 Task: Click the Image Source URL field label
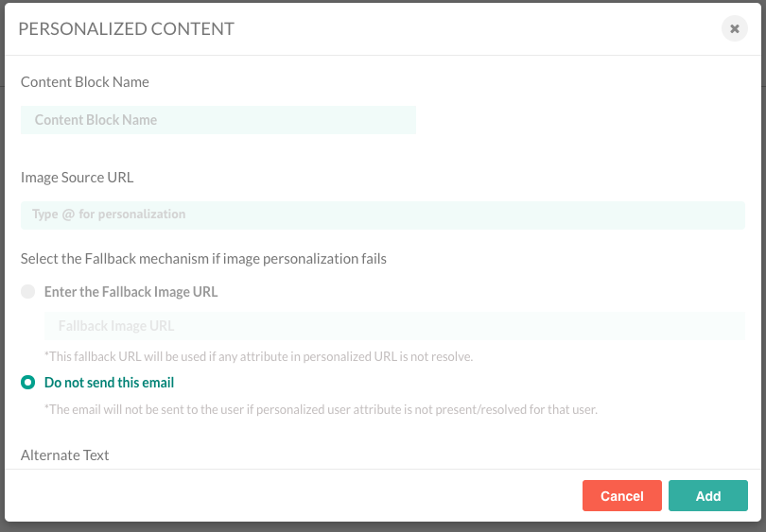point(78,177)
